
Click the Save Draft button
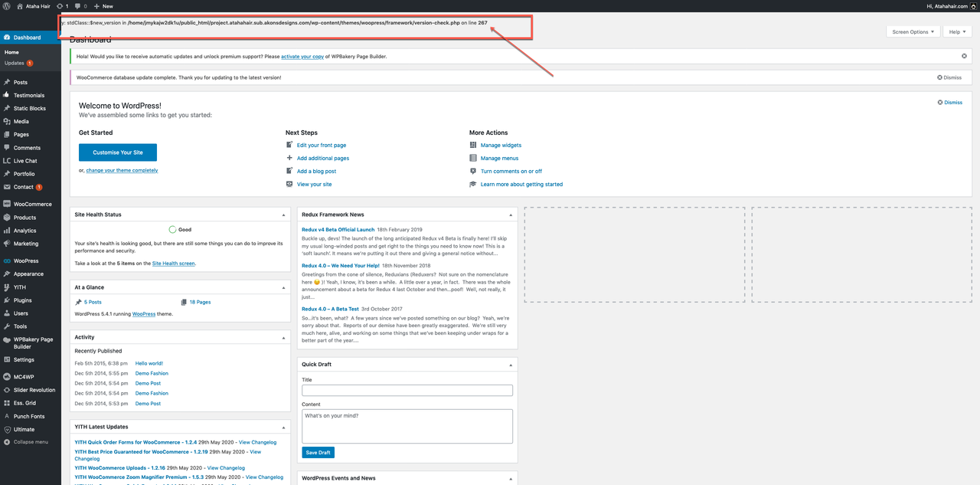coord(318,452)
